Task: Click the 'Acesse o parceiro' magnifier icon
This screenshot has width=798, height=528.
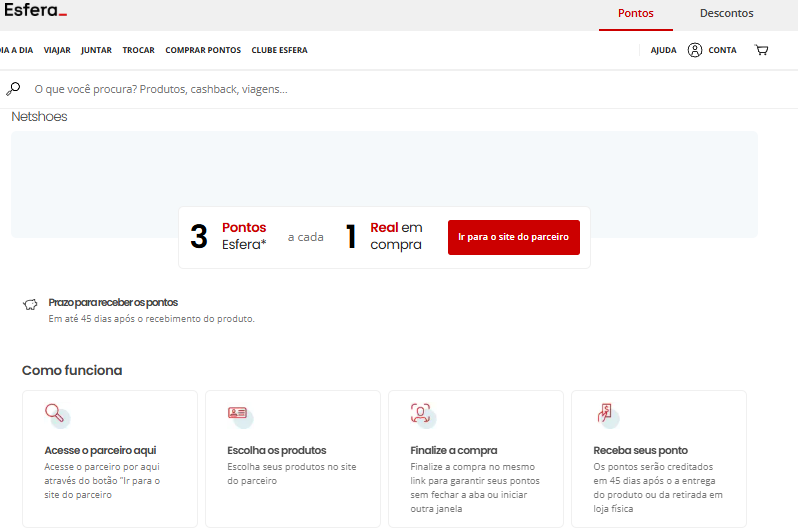Action: click(55, 413)
